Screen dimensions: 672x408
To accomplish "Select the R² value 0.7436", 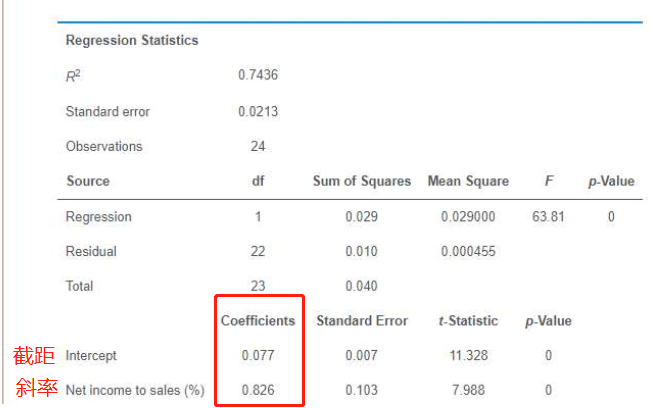I will pos(258,75).
